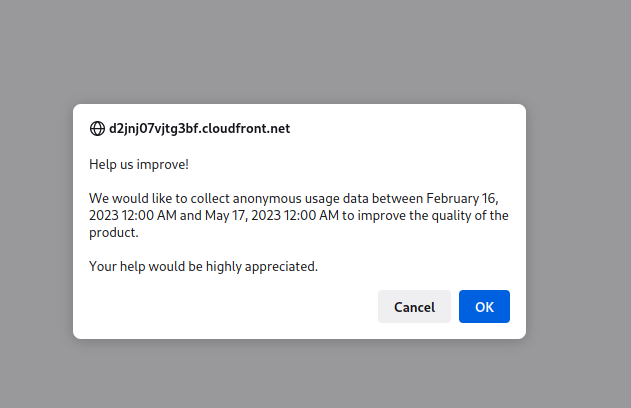Click the 'highly appreciated.' words
Image resolution: width=631 pixels, height=408 pixels.
(x=262, y=267)
